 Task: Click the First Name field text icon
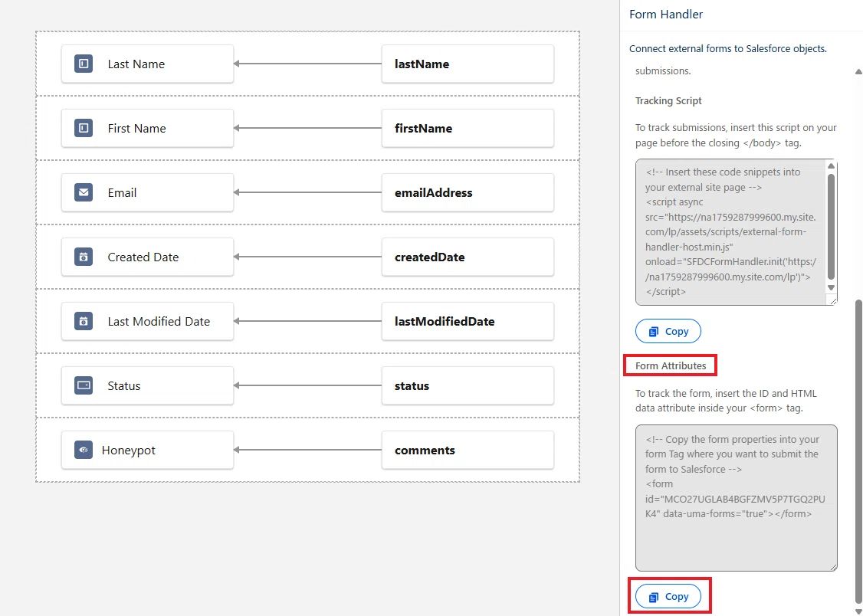tap(84, 128)
